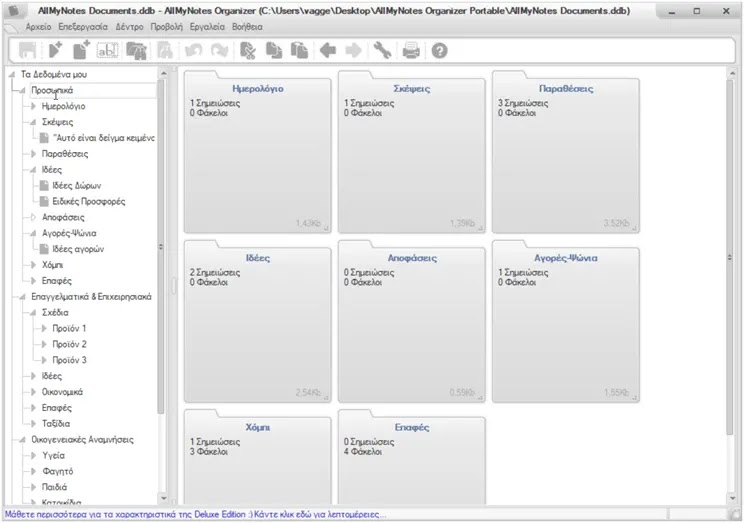Viewport: 744px width, 523px height.
Task: Click the Cut scissors toolbar icon
Action: (x=247, y=50)
